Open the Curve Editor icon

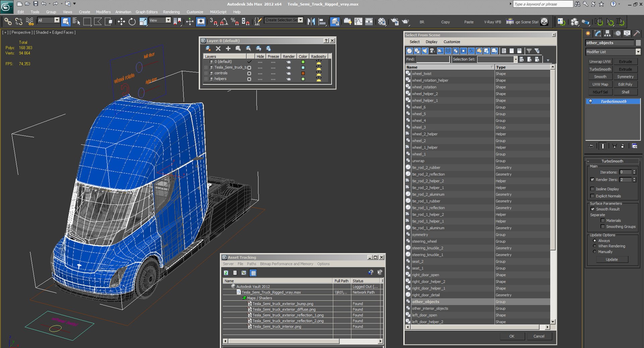click(359, 22)
